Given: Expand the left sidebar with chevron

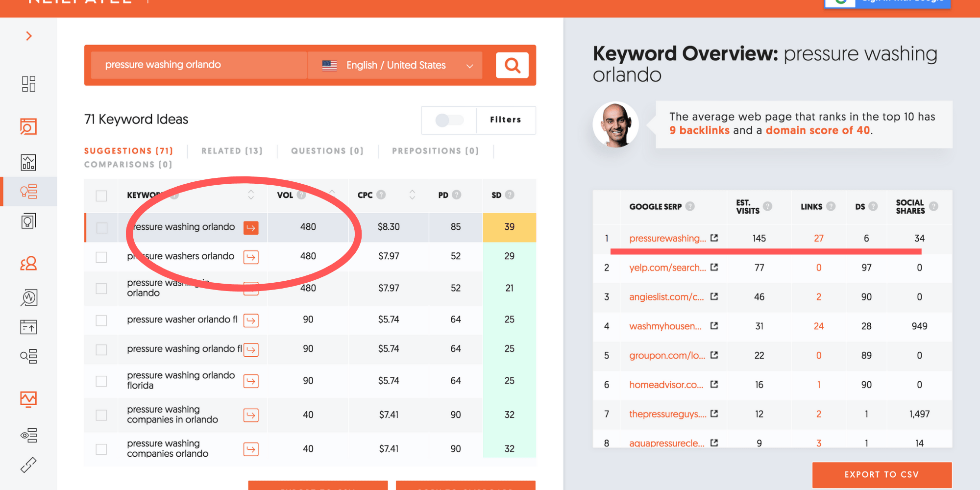Looking at the screenshot, I should (29, 36).
